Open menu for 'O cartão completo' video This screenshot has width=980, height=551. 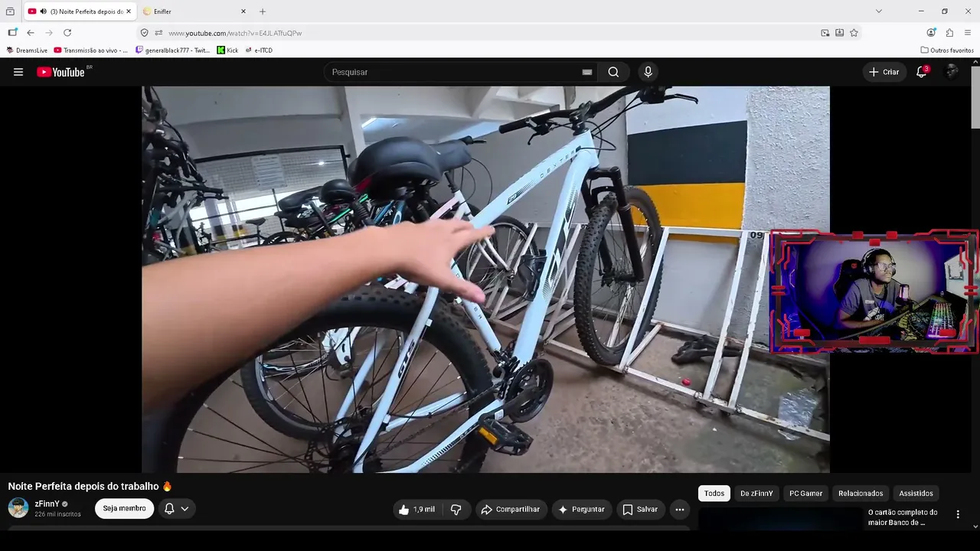[x=957, y=514]
